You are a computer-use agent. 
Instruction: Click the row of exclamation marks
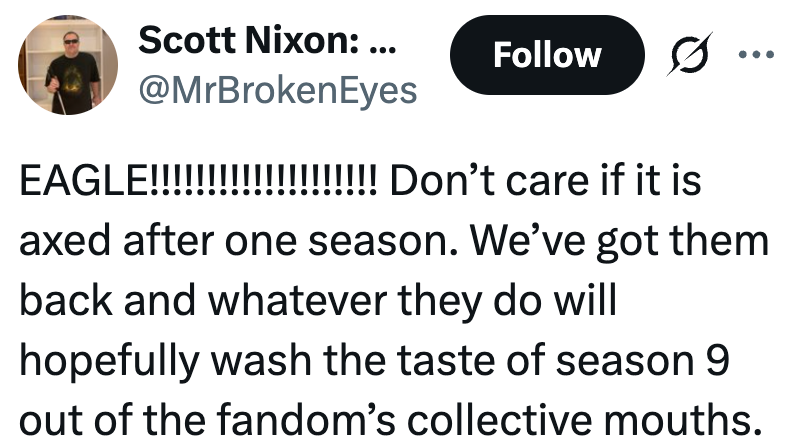(x=264, y=186)
